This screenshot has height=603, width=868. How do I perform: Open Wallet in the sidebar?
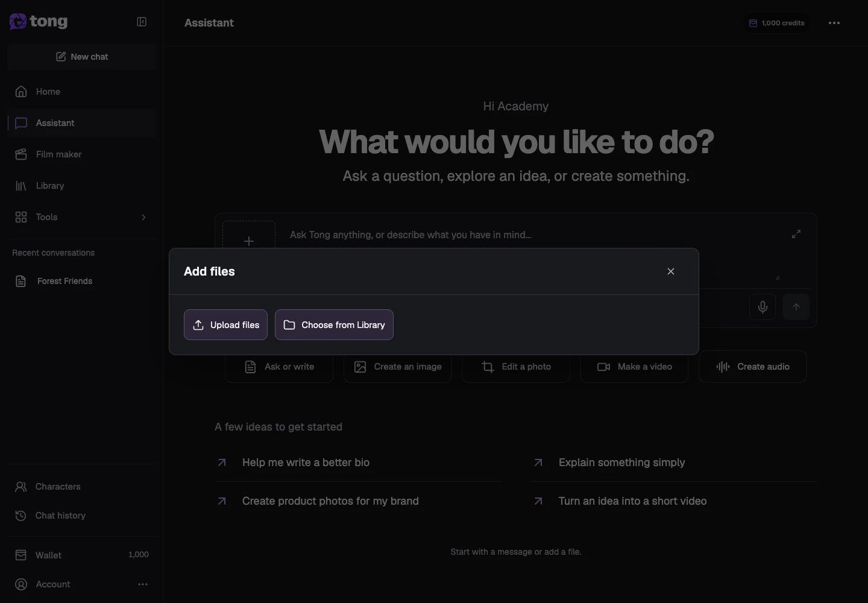click(x=82, y=555)
